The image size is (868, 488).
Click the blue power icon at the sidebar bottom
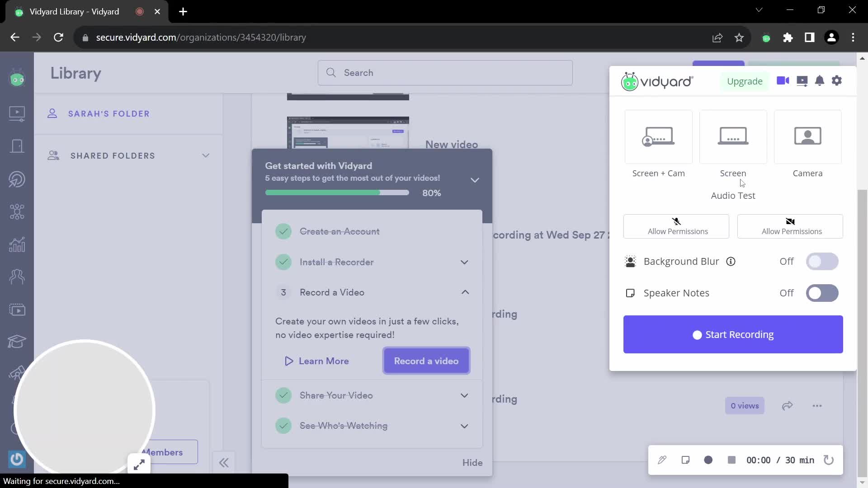click(x=17, y=459)
